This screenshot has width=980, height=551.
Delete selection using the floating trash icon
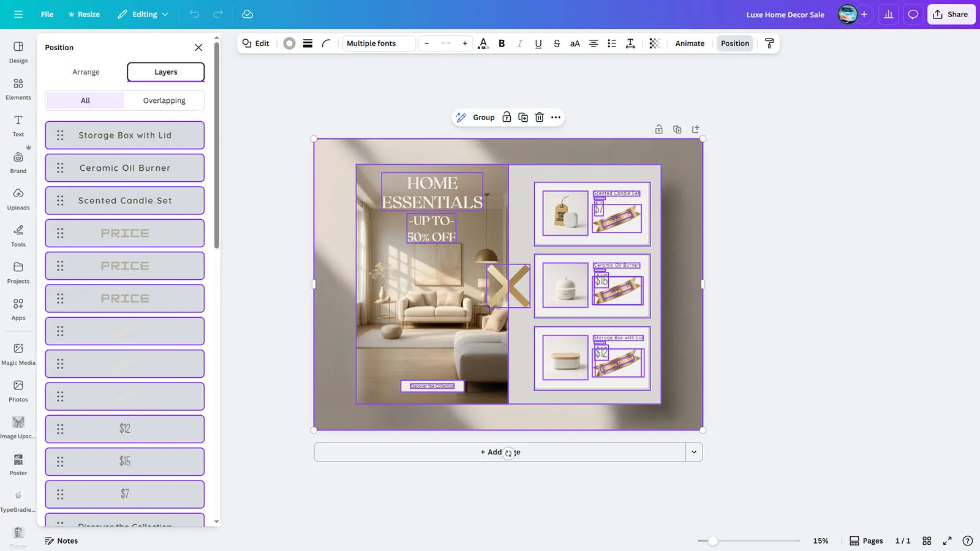click(539, 118)
